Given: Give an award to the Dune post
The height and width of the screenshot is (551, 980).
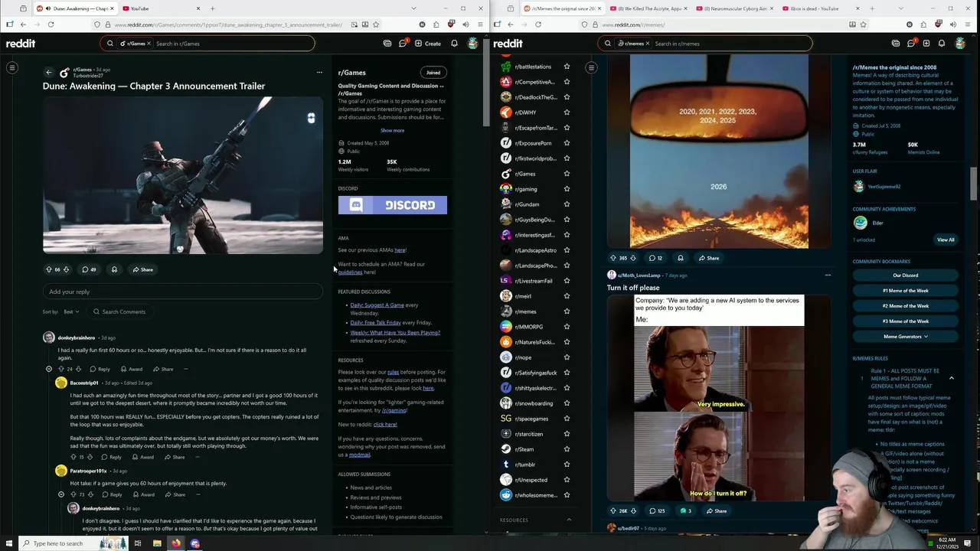Looking at the screenshot, I should [114, 269].
